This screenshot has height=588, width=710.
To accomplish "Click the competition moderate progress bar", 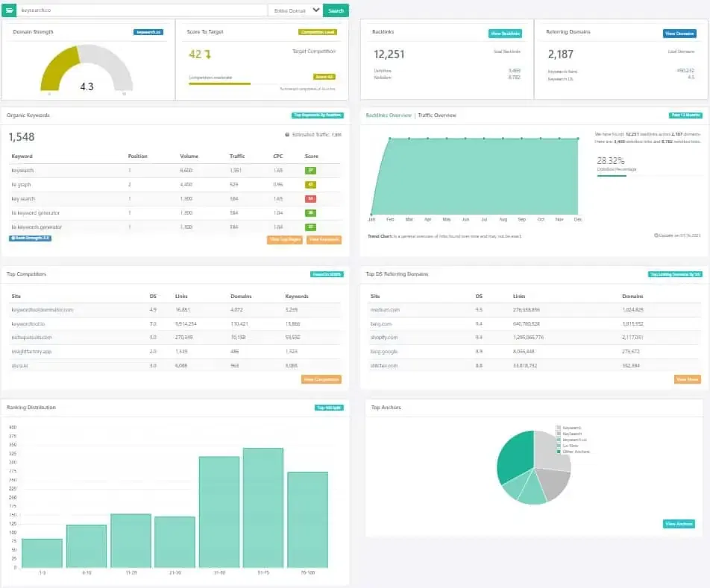I will tap(222, 82).
